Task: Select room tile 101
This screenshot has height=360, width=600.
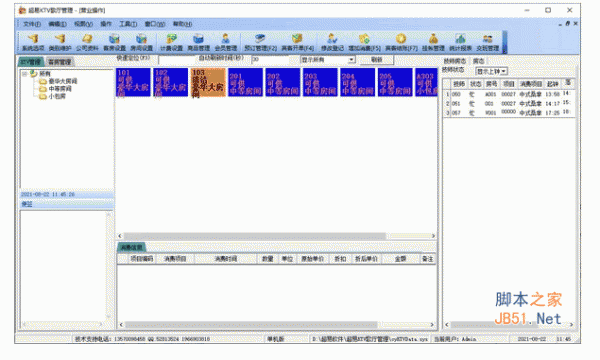Action: pos(133,82)
